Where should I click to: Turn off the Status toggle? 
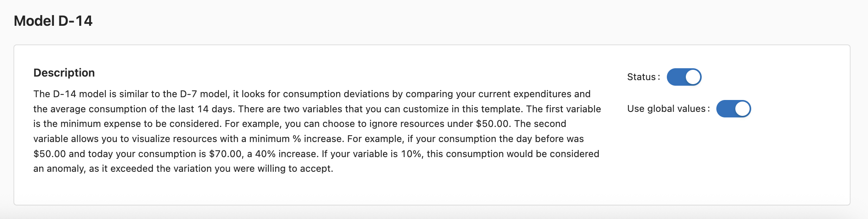[684, 77]
